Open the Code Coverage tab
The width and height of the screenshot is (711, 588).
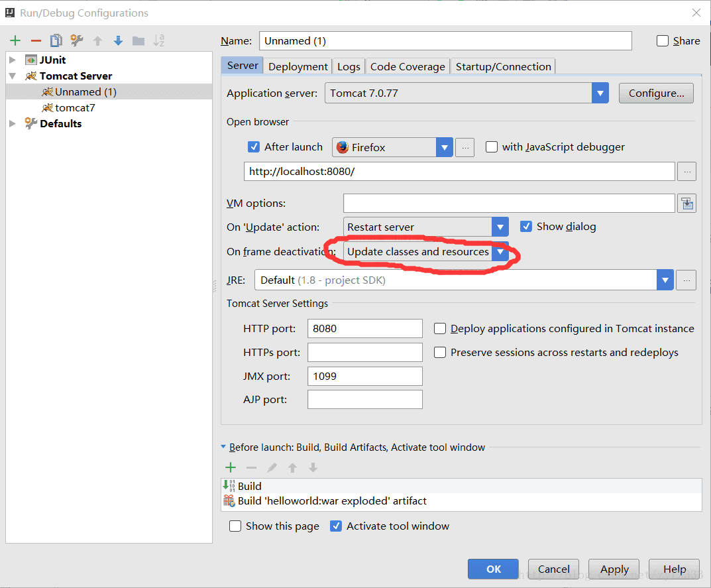pos(408,67)
